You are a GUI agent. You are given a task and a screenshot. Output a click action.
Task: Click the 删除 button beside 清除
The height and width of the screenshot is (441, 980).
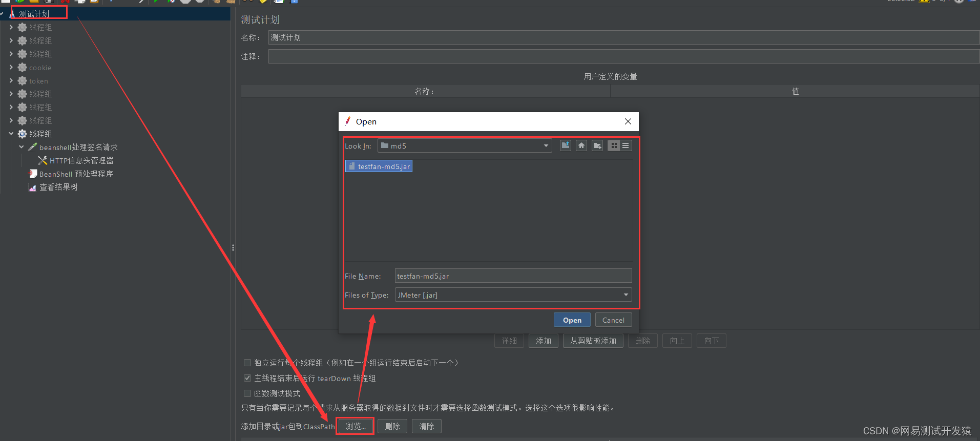(392, 426)
